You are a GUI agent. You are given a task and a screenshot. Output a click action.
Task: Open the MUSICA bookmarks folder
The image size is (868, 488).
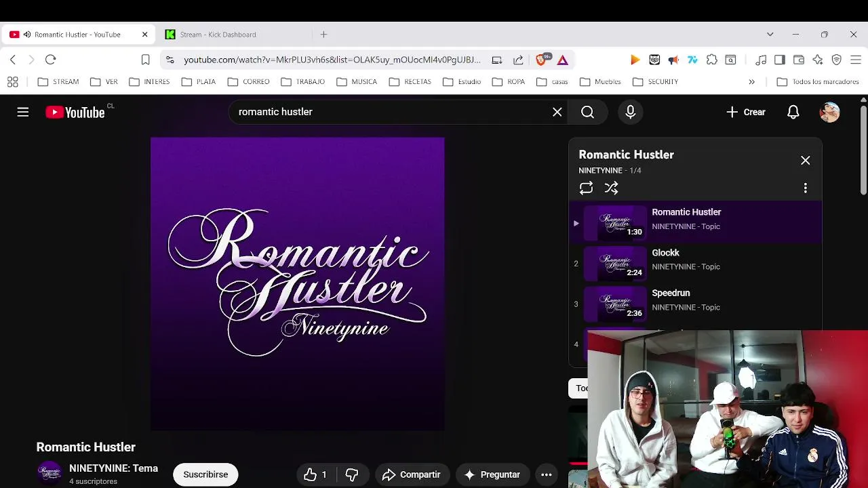point(357,81)
